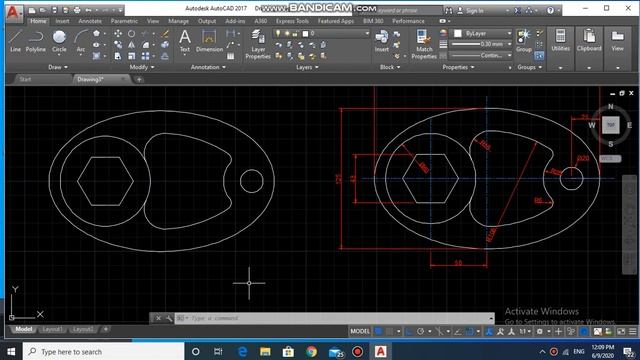Toggle snap mode in status bar

pos(389,331)
